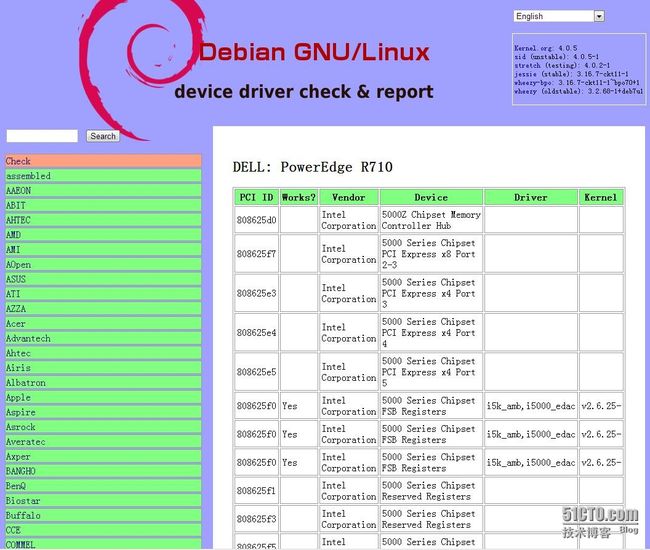The image size is (650, 550).
Task: Click the DELL: PowerEdge R710 heading
Action: tap(313, 167)
